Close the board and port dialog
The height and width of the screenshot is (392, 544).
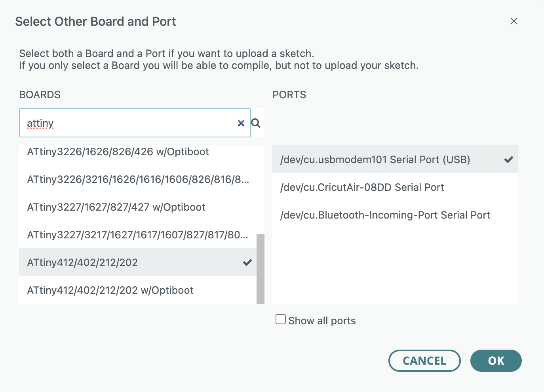tap(514, 21)
